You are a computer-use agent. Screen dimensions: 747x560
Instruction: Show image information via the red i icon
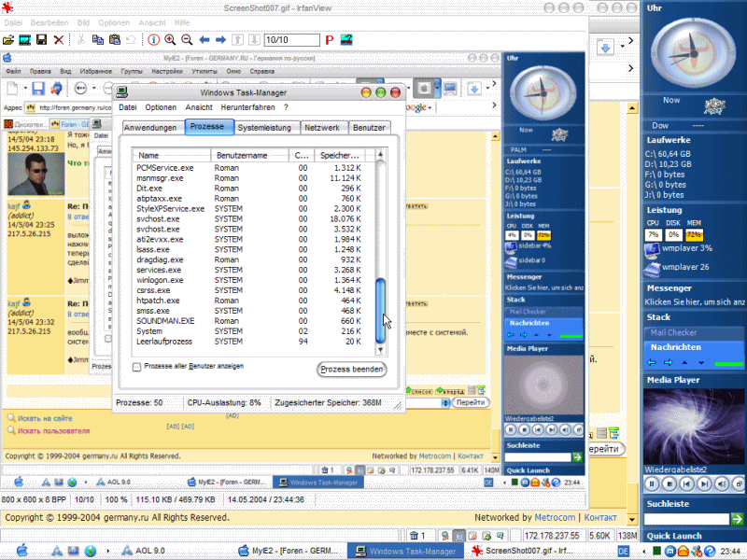[x=153, y=40]
